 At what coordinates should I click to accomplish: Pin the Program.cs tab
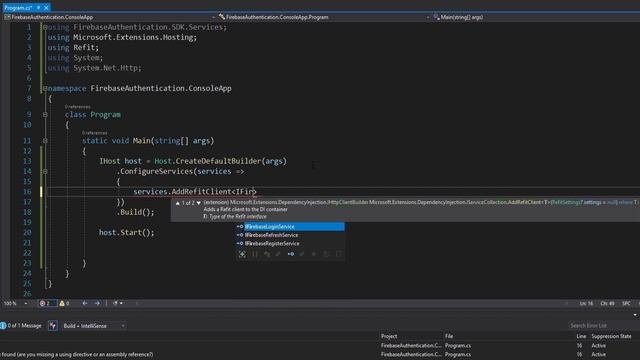[38, 8]
